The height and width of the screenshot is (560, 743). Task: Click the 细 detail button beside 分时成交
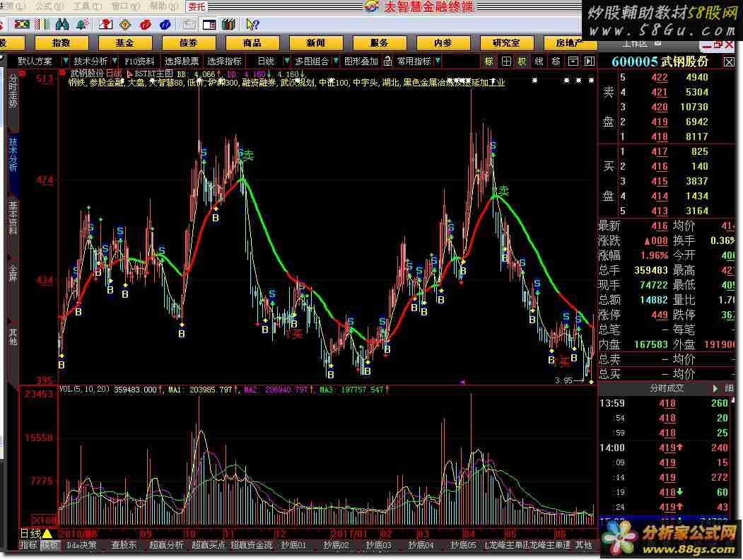click(729, 388)
